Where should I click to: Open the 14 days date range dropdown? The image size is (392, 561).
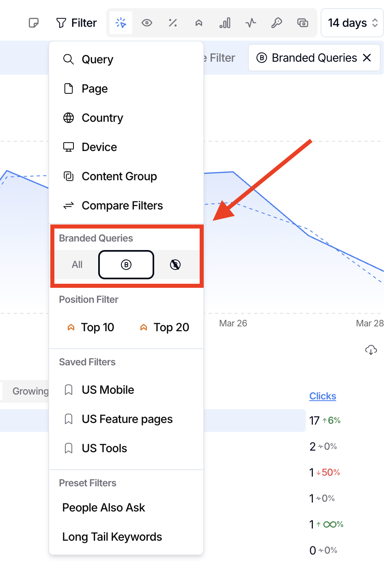coord(352,23)
